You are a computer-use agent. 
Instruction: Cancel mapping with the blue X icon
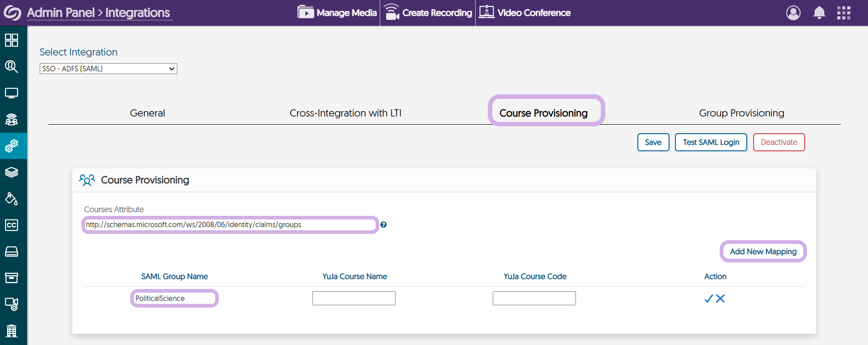pyautogui.click(x=721, y=298)
